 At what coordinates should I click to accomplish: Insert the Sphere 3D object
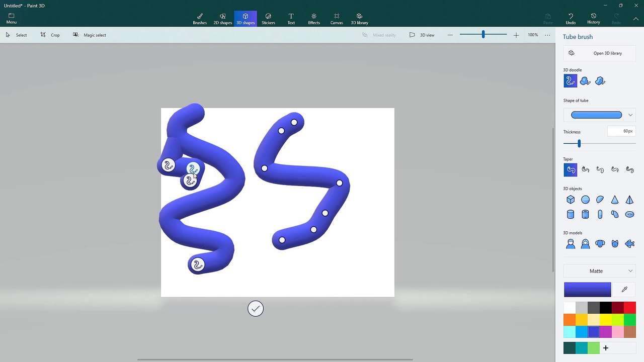[585, 200]
